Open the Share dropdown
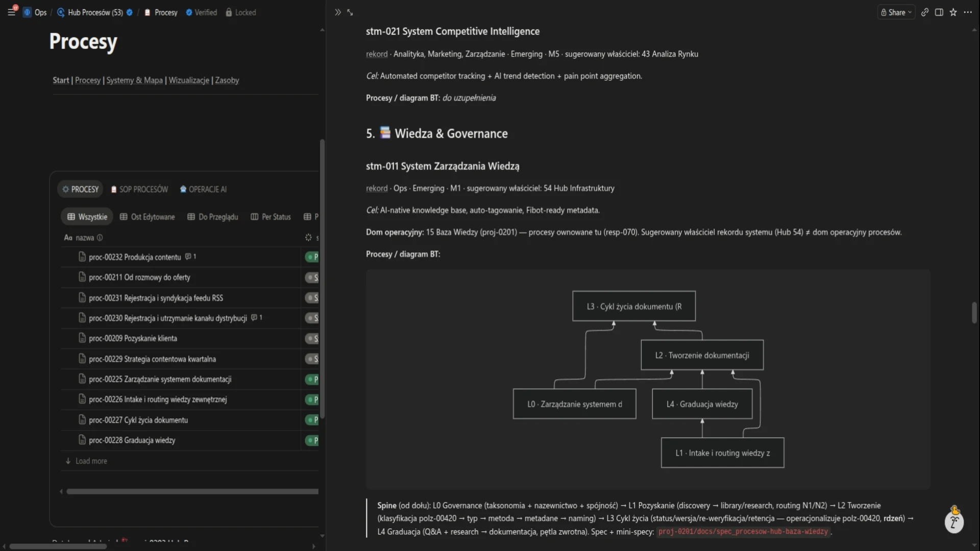 click(x=896, y=12)
